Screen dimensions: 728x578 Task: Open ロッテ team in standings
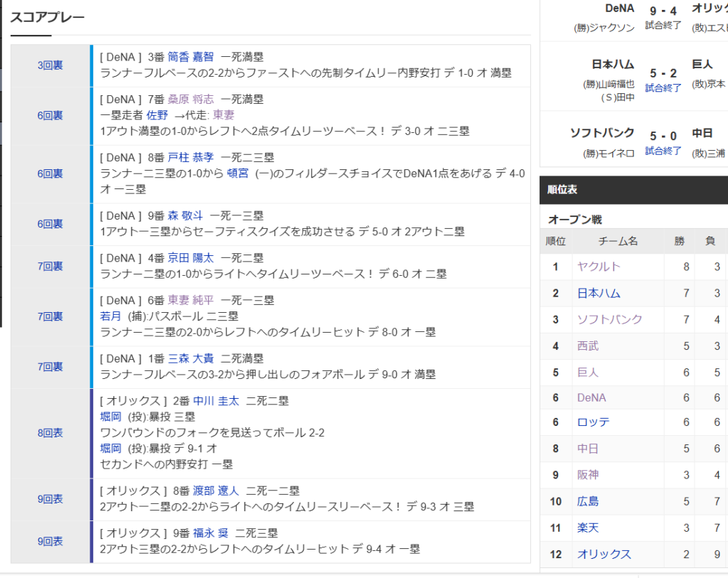point(594,422)
